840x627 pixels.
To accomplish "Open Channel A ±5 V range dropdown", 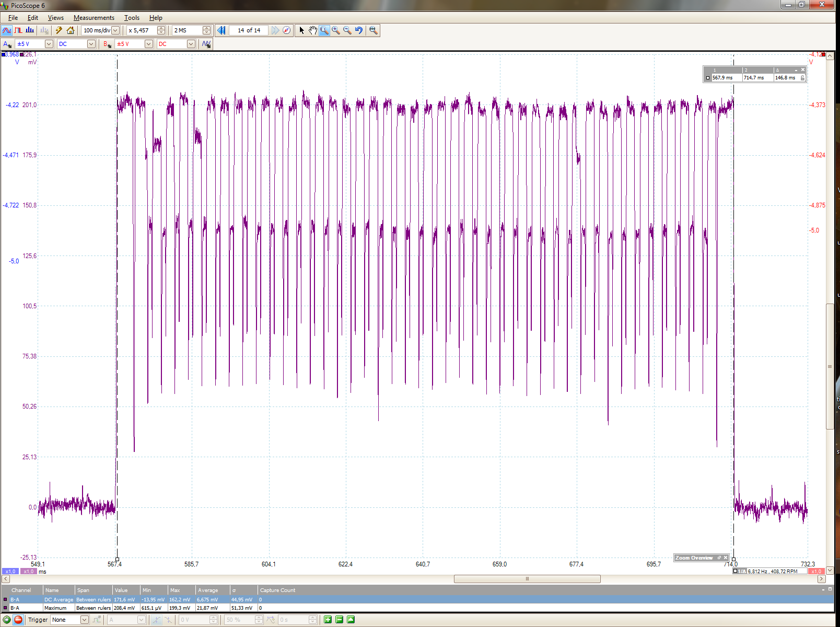I will coord(49,44).
